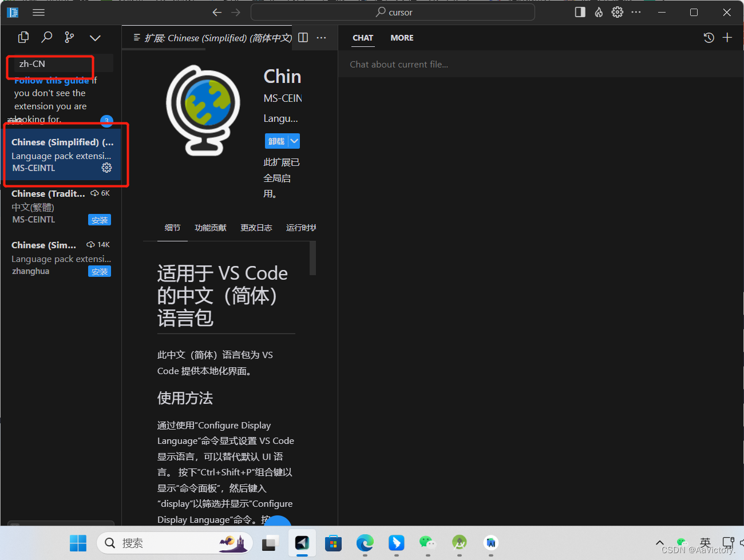Screen dimensions: 744x560
Task: Start a new chat with the plus icon
Action: point(727,37)
